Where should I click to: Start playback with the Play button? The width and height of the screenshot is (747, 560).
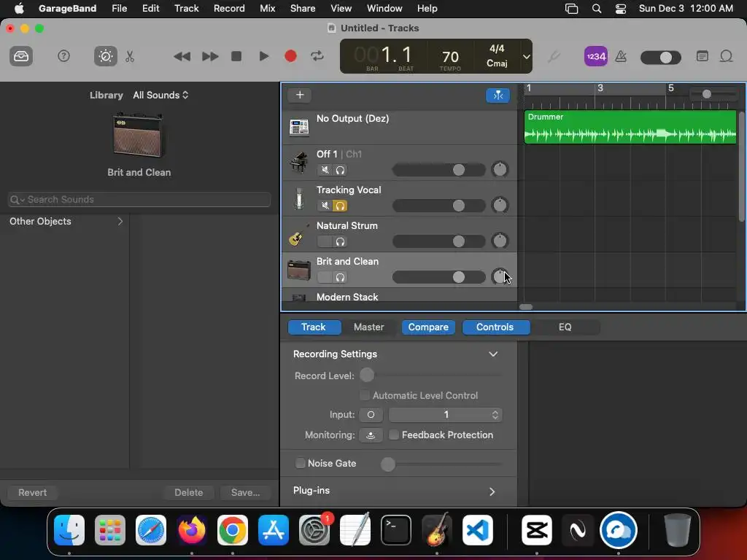pyautogui.click(x=263, y=57)
